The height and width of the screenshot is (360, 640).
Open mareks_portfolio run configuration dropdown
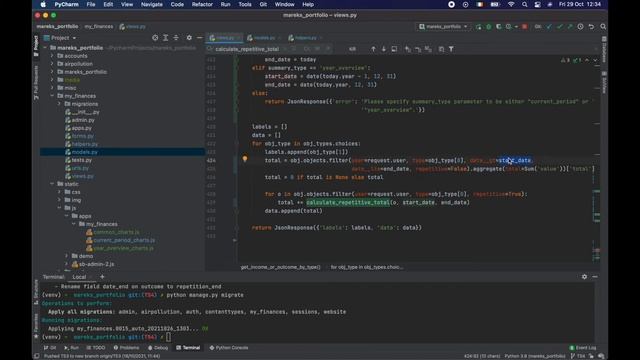(x=443, y=27)
